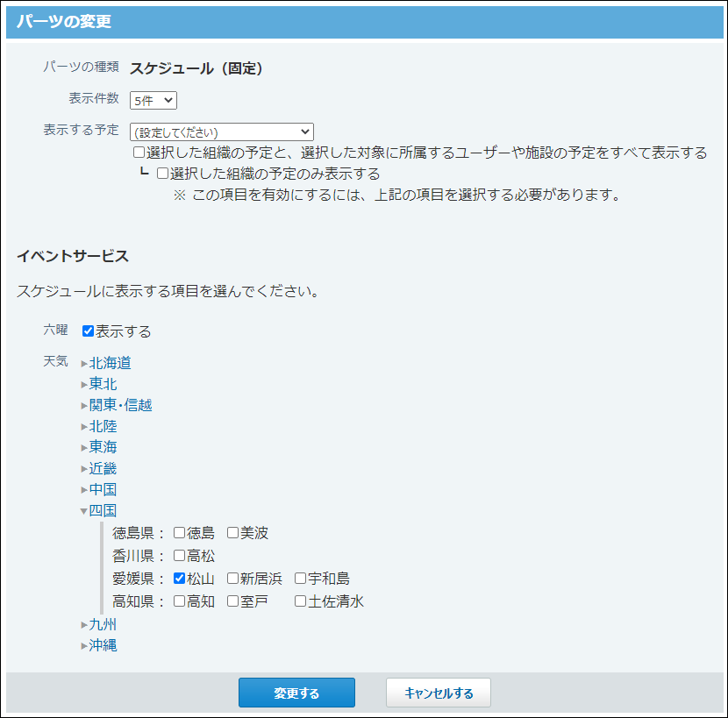
Task: Click the キャンセルする button
Action: [439, 693]
